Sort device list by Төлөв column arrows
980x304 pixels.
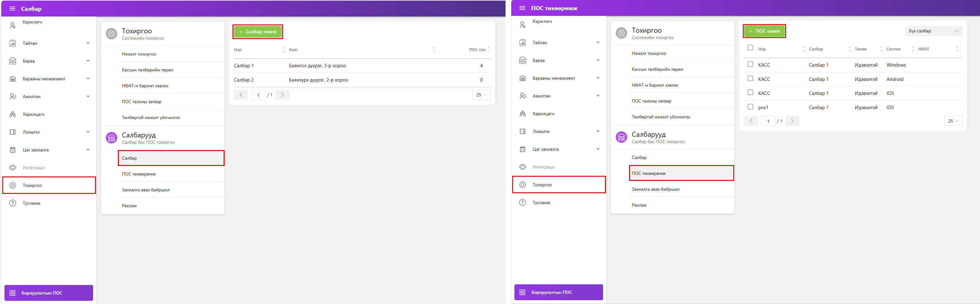[x=881, y=49]
